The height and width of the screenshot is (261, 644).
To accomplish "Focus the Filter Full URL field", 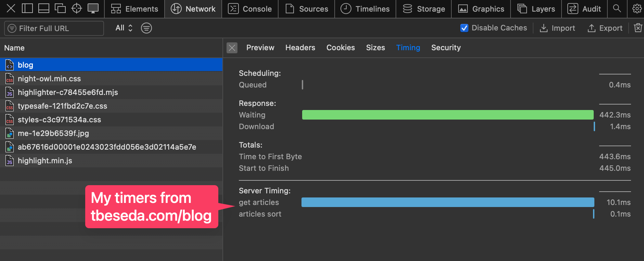I will point(54,28).
